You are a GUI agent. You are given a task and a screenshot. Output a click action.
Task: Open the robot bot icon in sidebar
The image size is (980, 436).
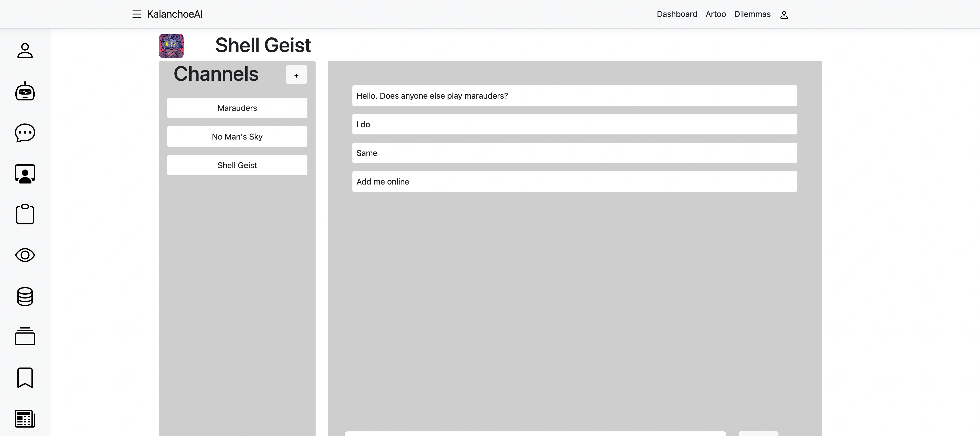click(x=25, y=91)
